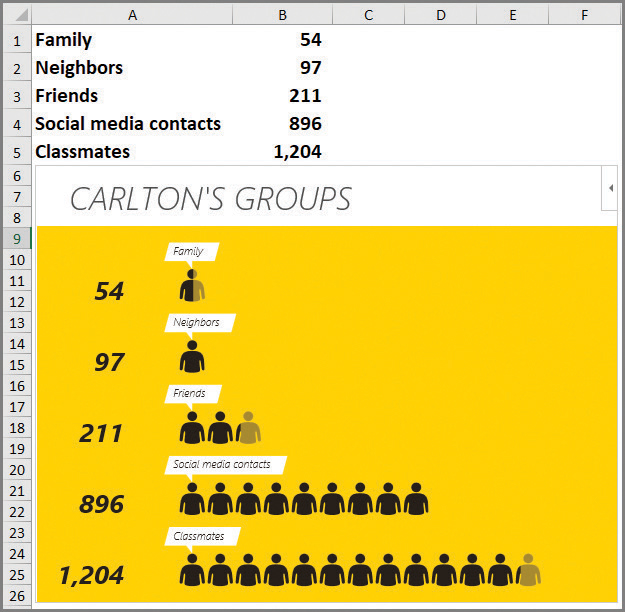Image resolution: width=625 pixels, height=612 pixels.
Task: Select column A header
Action: point(133,14)
